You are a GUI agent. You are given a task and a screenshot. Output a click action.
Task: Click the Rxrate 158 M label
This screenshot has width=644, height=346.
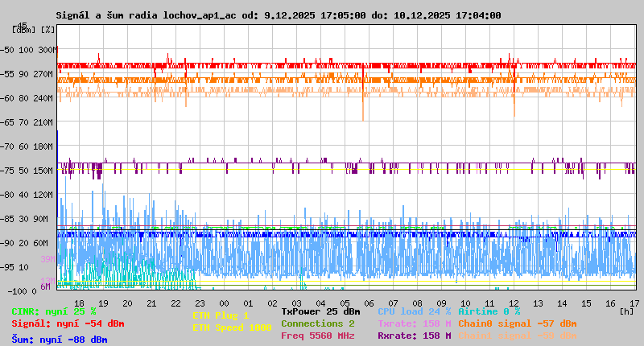pyautogui.click(x=415, y=336)
